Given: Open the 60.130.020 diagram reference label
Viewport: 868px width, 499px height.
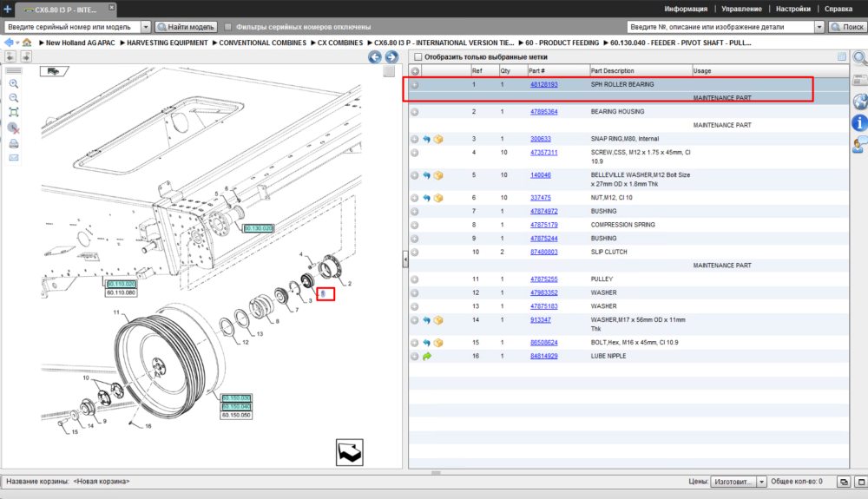Looking at the screenshot, I should [259, 228].
